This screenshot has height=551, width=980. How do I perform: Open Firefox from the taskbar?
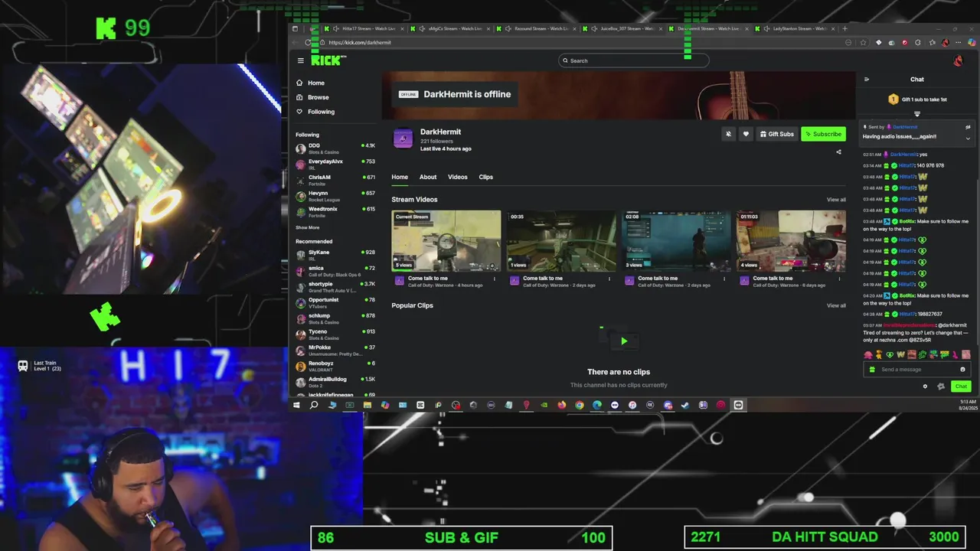[561, 405]
